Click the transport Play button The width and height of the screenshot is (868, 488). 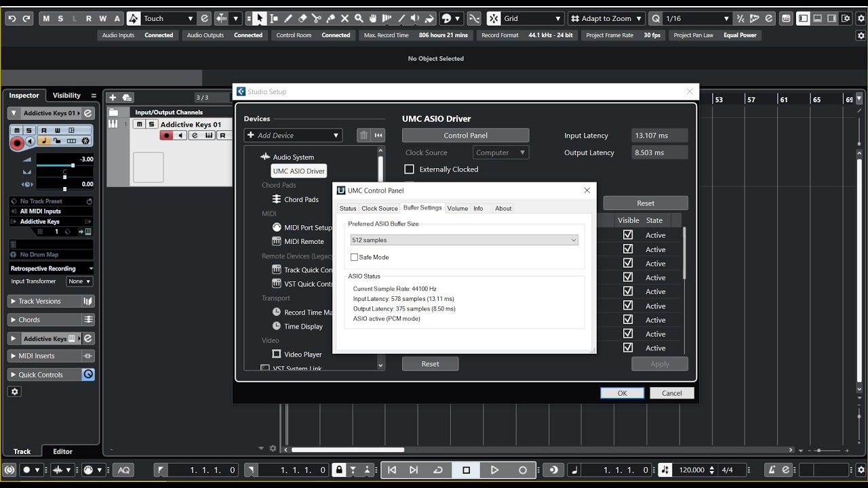pyautogui.click(x=494, y=470)
